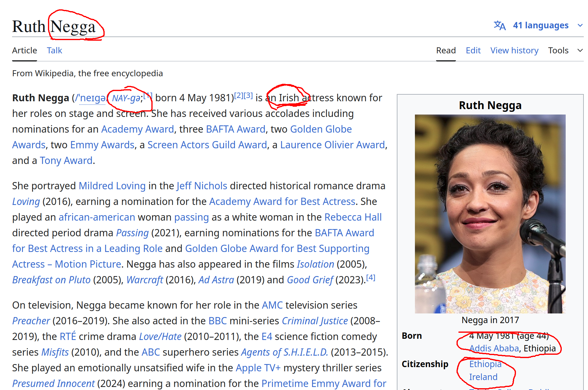The height and width of the screenshot is (390, 588).
Task: Switch to the Talk tab
Action: pyautogui.click(x=54, y=50)
